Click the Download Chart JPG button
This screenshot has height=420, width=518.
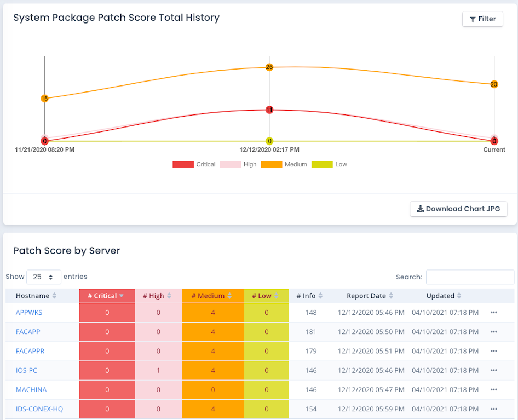[458, 209]
